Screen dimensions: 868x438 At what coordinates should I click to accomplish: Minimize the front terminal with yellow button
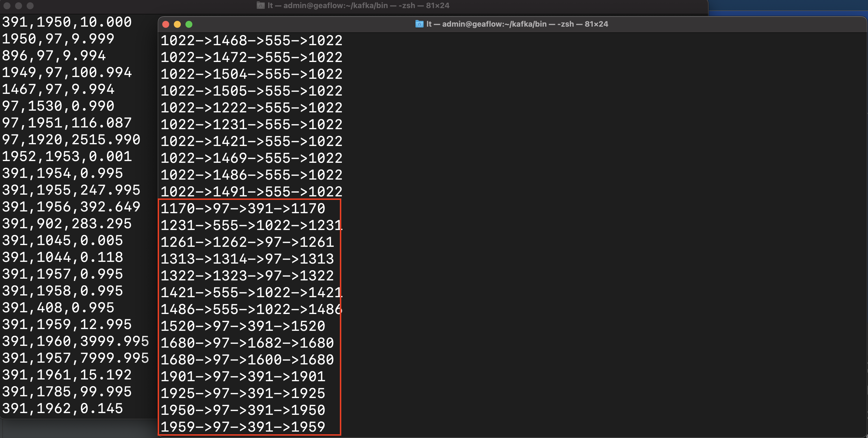pyautogui.click(x=177, y=24)
